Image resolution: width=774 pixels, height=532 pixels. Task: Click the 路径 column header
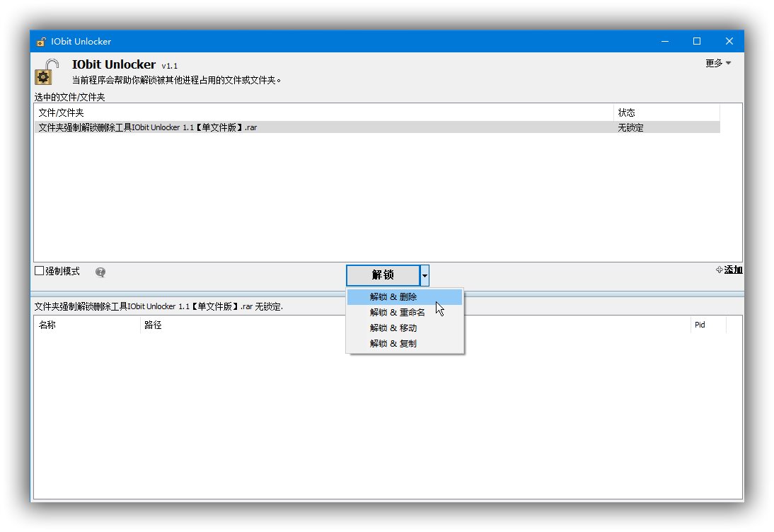[415, 325]
